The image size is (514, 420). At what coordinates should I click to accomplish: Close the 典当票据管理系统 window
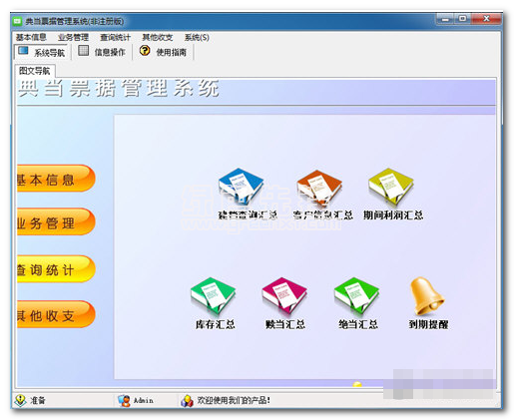click(x=486, y=19)
